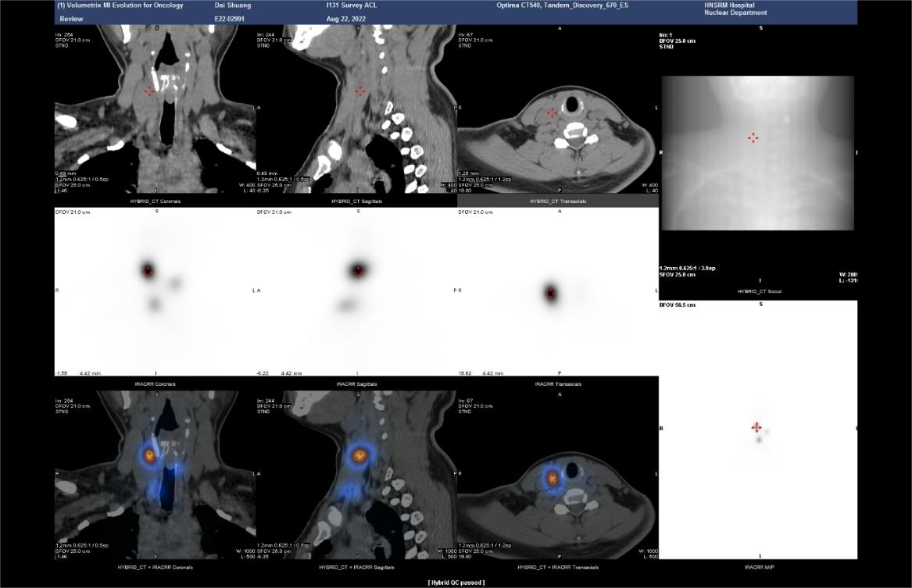This screenshot has height=588, width=912.
Task: Click the crosshair on the IRACRR MIP hotspot
Action: pyautogui.click(x=756, y=427)
